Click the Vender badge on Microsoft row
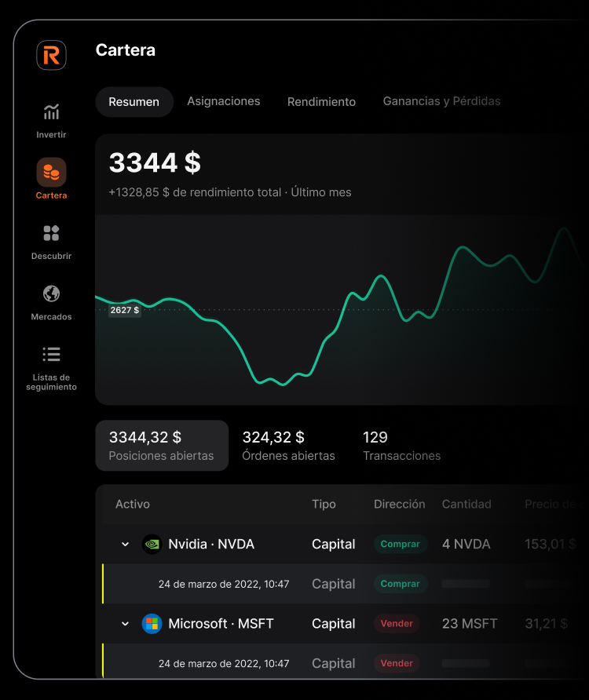Screen dimensions: 589x700 (397, 624)
